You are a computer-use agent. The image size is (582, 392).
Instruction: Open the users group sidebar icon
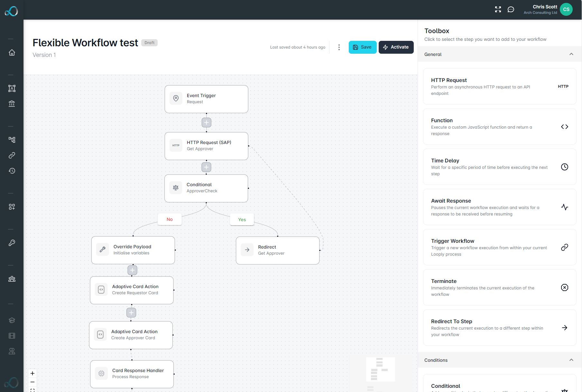point(12,279)
